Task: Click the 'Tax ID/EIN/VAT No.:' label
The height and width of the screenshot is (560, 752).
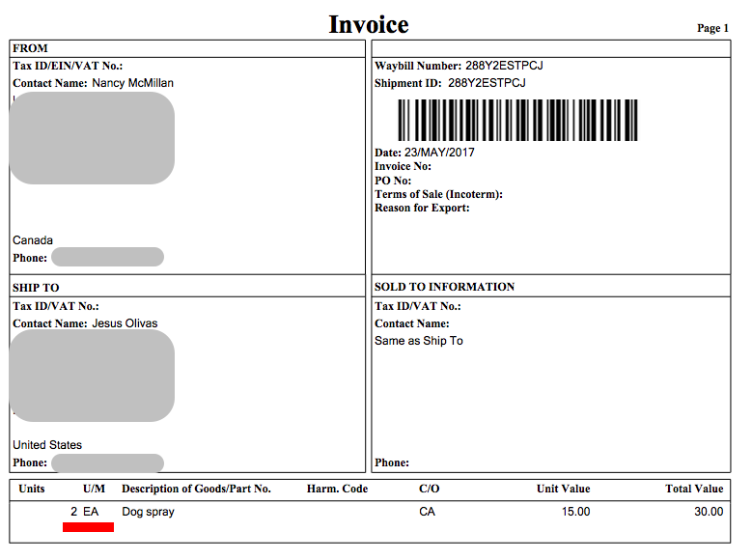Action: click(68, 66)
